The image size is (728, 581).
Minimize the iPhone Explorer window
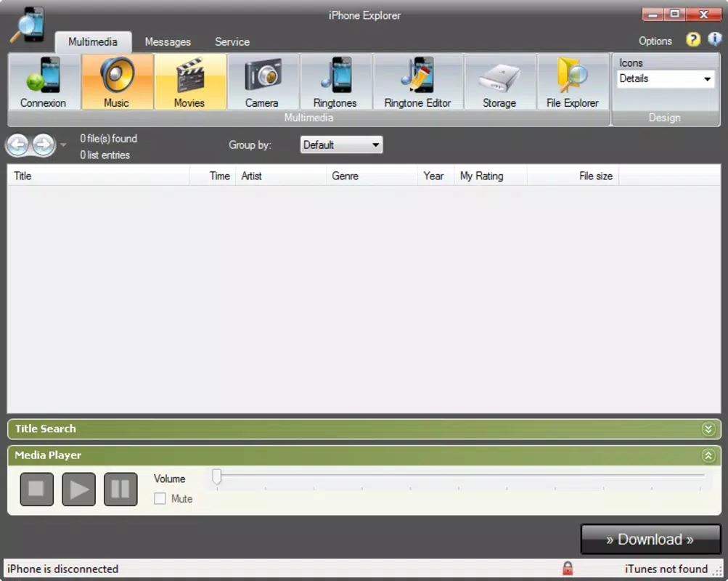[653, 15]
